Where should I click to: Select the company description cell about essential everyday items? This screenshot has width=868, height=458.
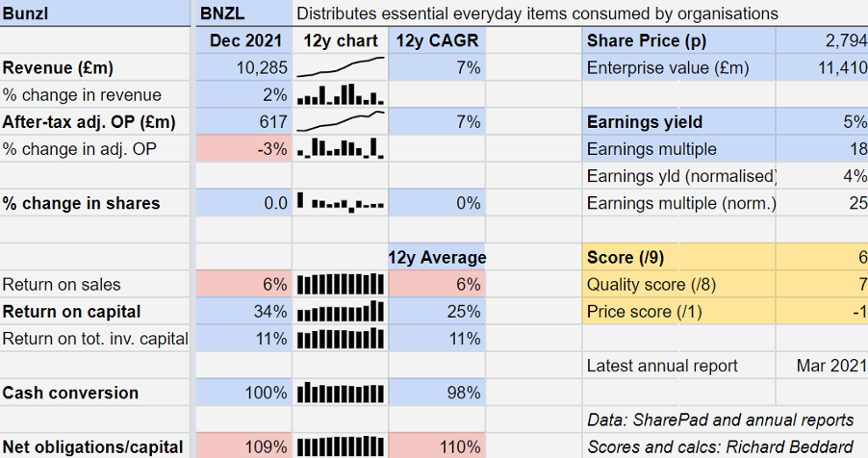(x=579, y=13)
